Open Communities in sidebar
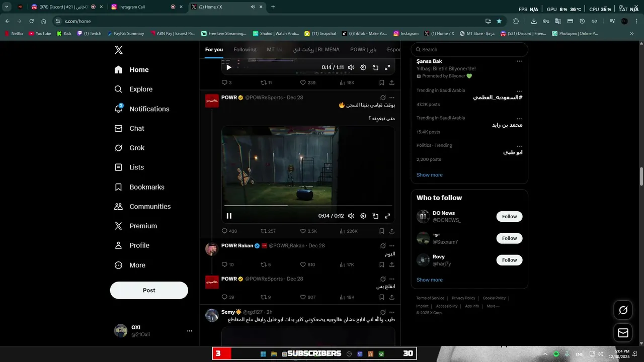Image resolution: width=644 pixels, height=362 pixels. click(142, 207)
